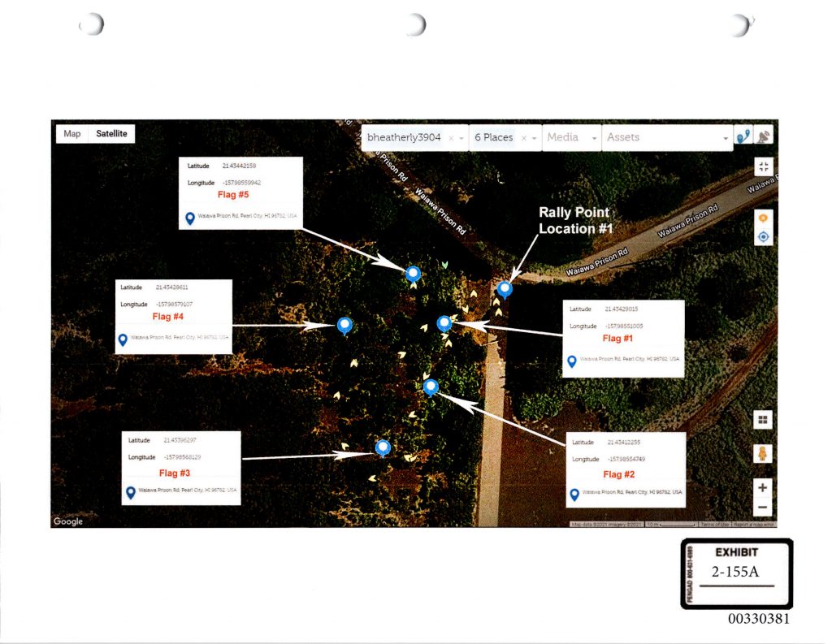Open the Terms of Use link
The height and width of the screenshot is (644, 832).
tap(714, 525)
